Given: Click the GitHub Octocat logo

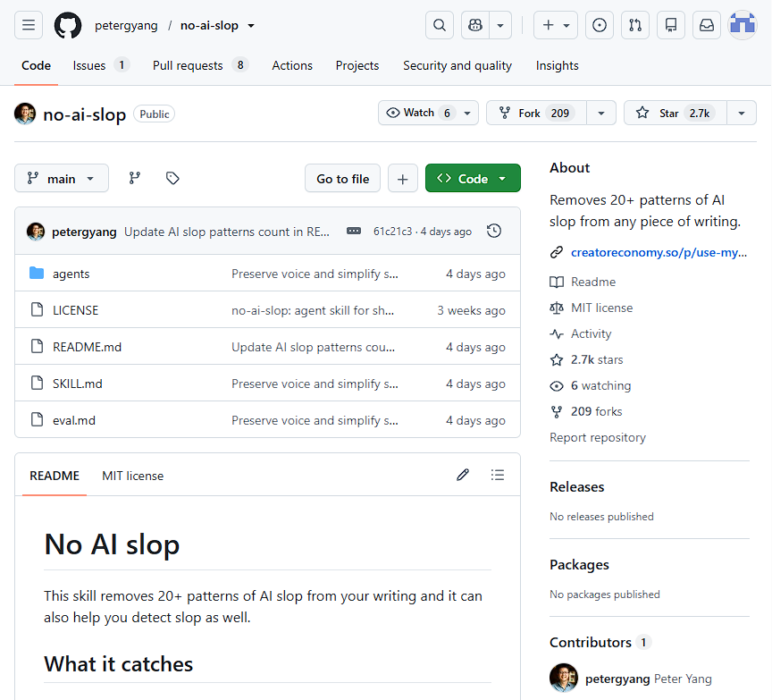Looking at the screenshot, I should click(68, 25).
